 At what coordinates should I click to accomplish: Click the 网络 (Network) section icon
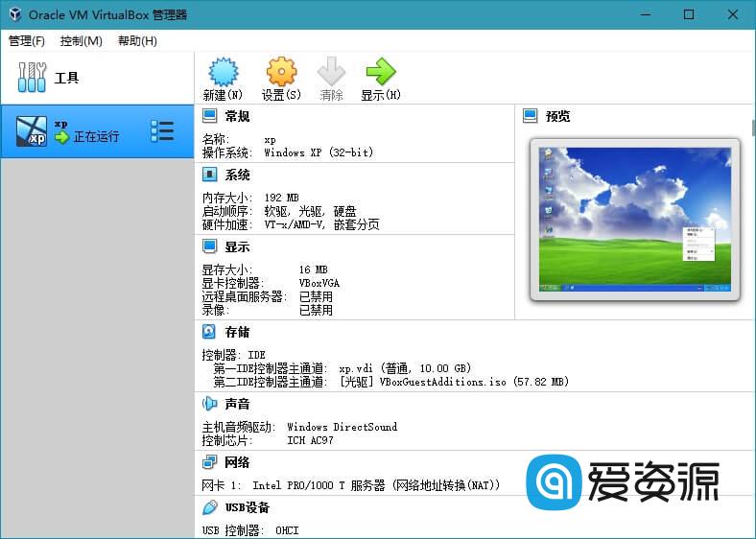coord(210,462)
